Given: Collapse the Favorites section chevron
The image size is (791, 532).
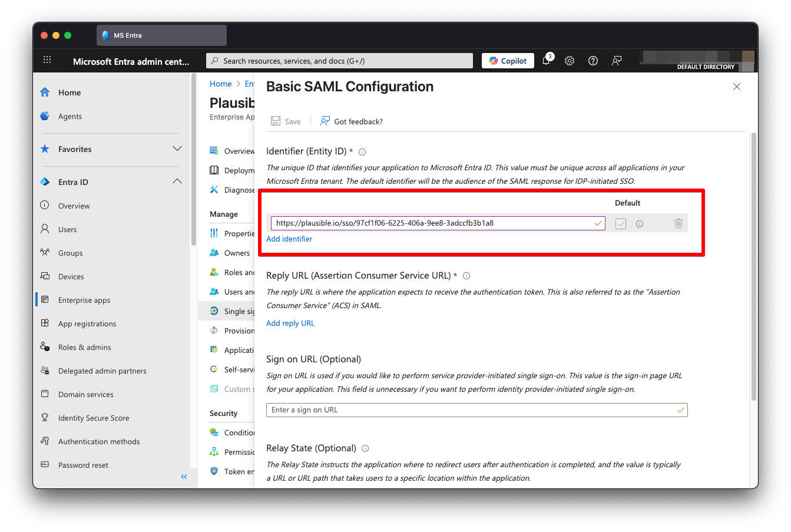Looking at the screenshot, I should click(177, 148).
